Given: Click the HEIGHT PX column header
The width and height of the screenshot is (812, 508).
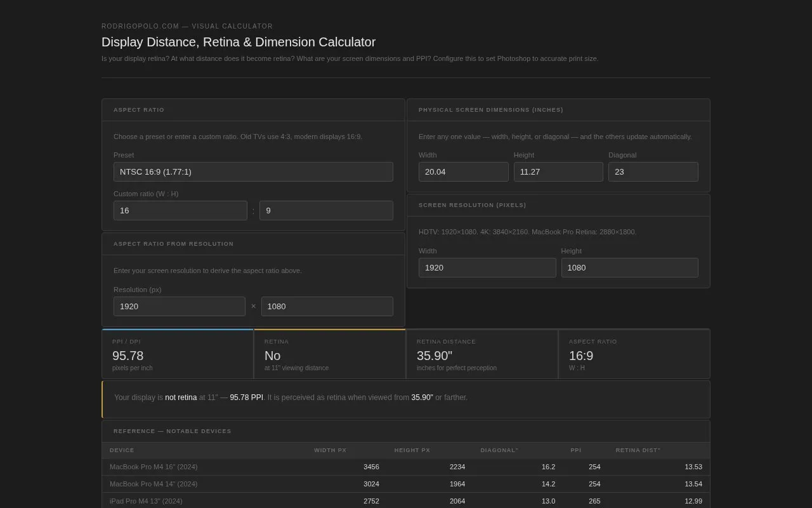Looking at the screenshot, I should pos(412,450).
